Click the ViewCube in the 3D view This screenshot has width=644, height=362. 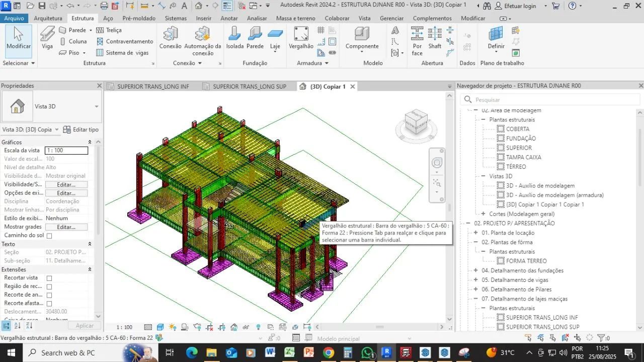point(416,121)
